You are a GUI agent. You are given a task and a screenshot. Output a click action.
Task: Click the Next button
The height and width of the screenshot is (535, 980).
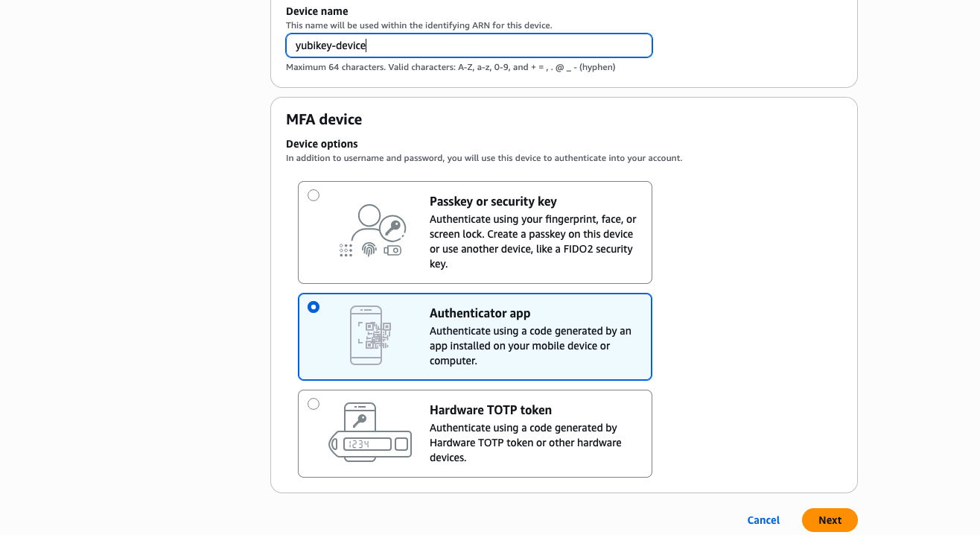tap(829, 519)
